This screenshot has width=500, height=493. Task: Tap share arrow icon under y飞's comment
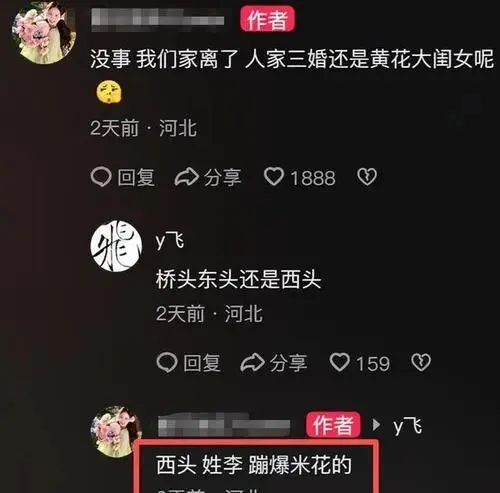pyautogui.click(x=253, y=362)
